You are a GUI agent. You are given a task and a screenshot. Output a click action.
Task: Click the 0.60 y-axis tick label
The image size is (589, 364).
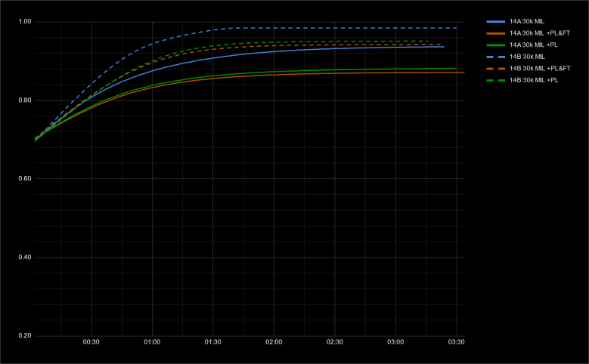(24, 179)
